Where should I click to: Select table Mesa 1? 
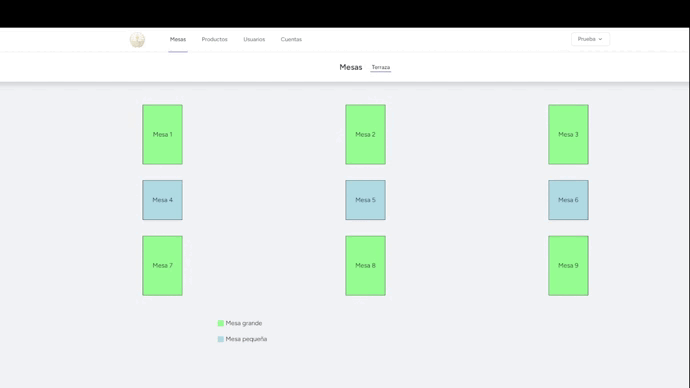tap(162, 135)
